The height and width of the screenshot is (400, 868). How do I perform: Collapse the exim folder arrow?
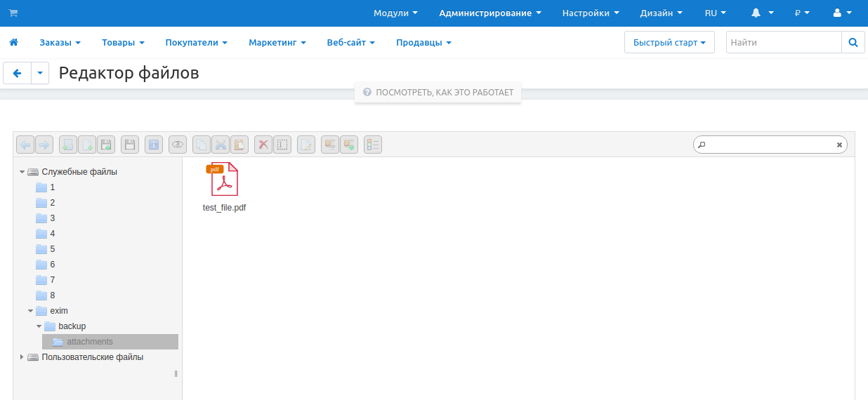pyautogui.click(x=30, y=311)
